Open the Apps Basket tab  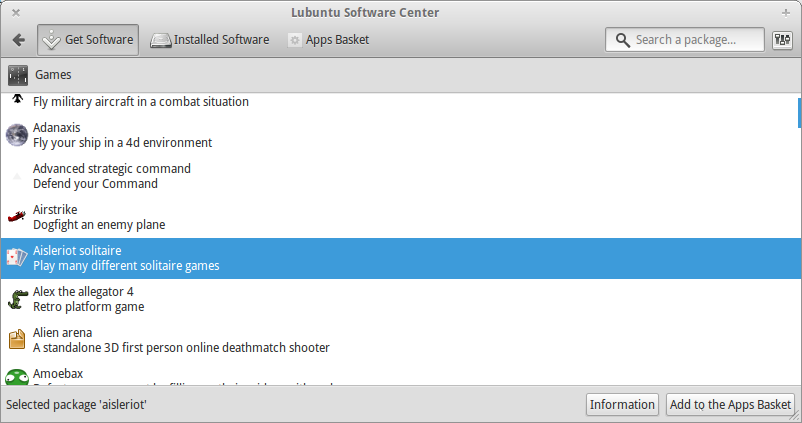tap(328, 40)
